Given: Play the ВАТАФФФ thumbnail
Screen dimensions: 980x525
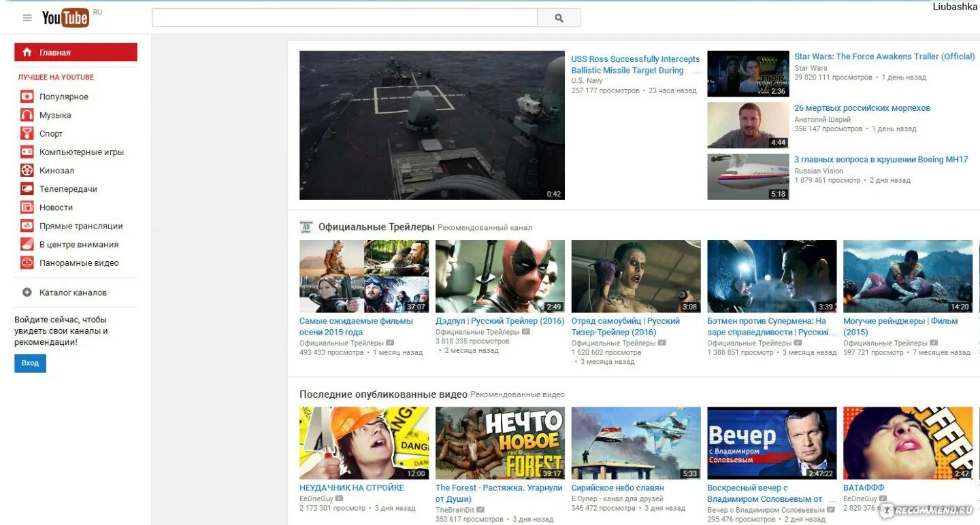Looking at the screenshot, I should [x=909, y=443].
